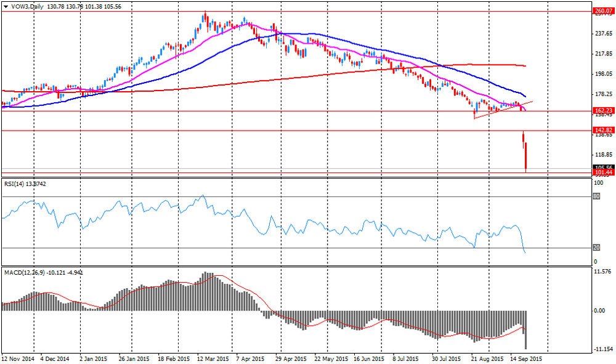
Task: Click the 12 Mar 2015 date label
Action: (213, 359)
